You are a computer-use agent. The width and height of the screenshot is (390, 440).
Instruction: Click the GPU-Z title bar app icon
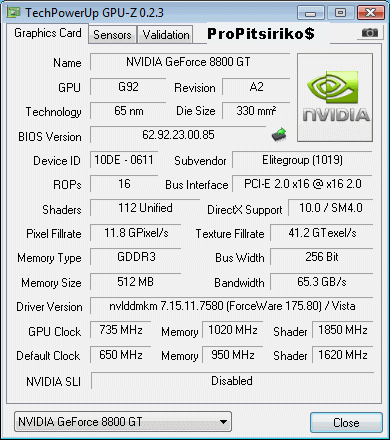point(14,13)
